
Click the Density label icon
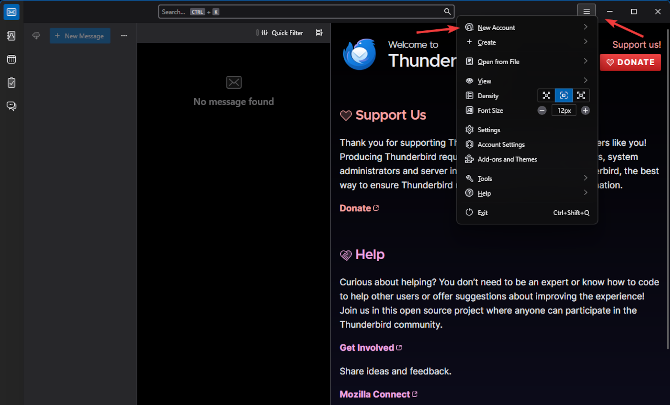pyautogui.click(x=469, y=96)
